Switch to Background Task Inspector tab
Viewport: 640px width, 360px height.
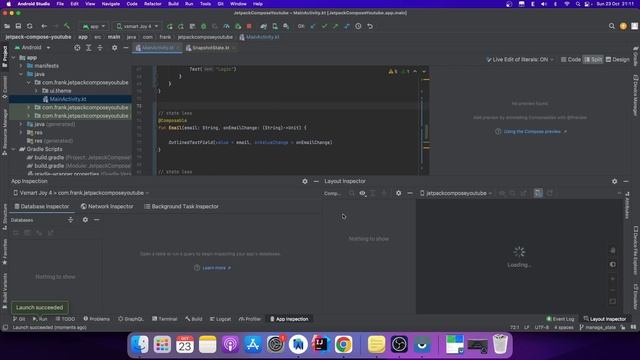181,207
